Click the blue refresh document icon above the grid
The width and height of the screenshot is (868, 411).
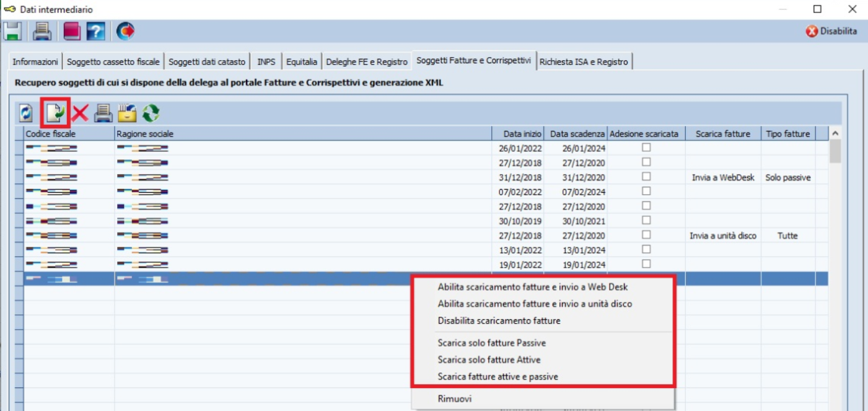pos(27,113)
